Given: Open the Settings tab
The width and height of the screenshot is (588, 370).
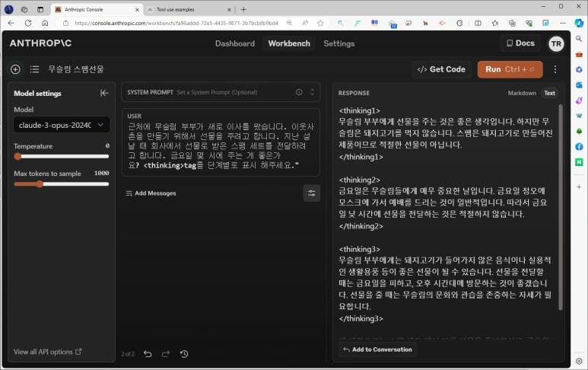Looking at the screenshot, I should 339,43.
